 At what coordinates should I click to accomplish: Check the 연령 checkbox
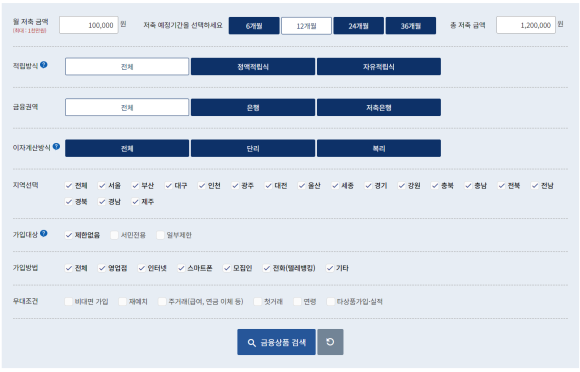(298, 302)
